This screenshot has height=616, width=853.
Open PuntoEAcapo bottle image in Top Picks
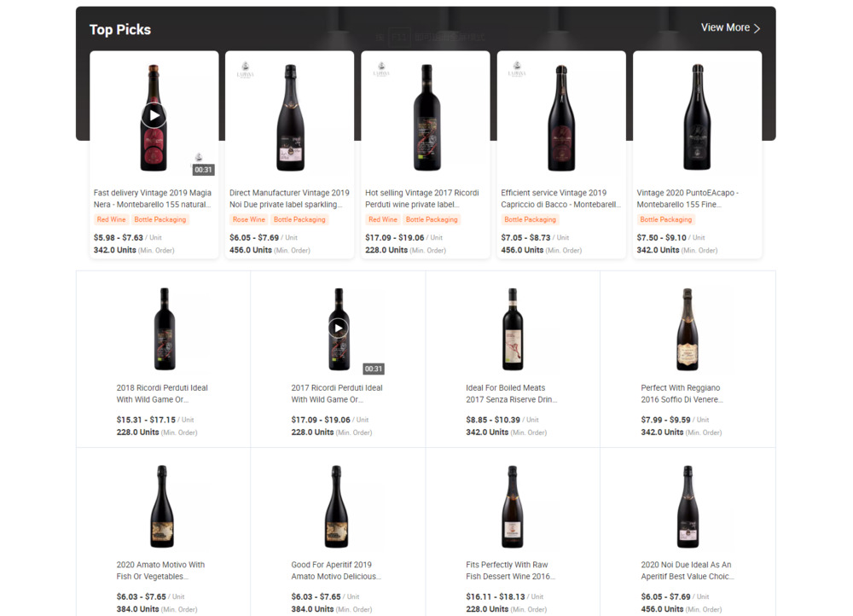(x=697, y=118)
